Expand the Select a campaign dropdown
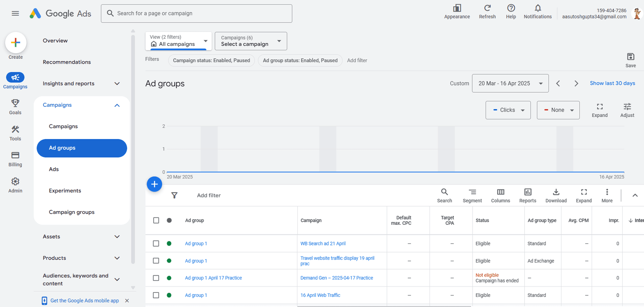This screenshot has height=307, width=644. (250, 41)
